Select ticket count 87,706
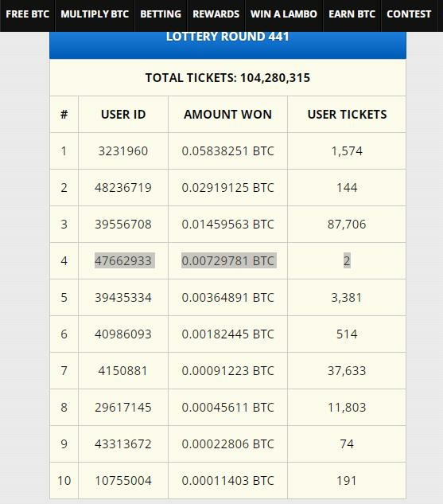This screenshot has width=443, height=504. (347, 225)
